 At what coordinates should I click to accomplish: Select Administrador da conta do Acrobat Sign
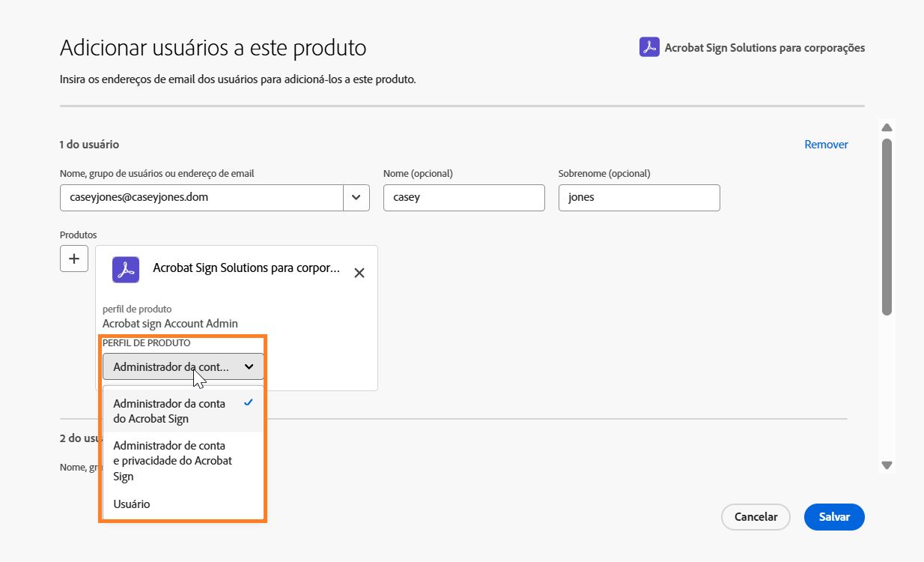tap(168, 411)
